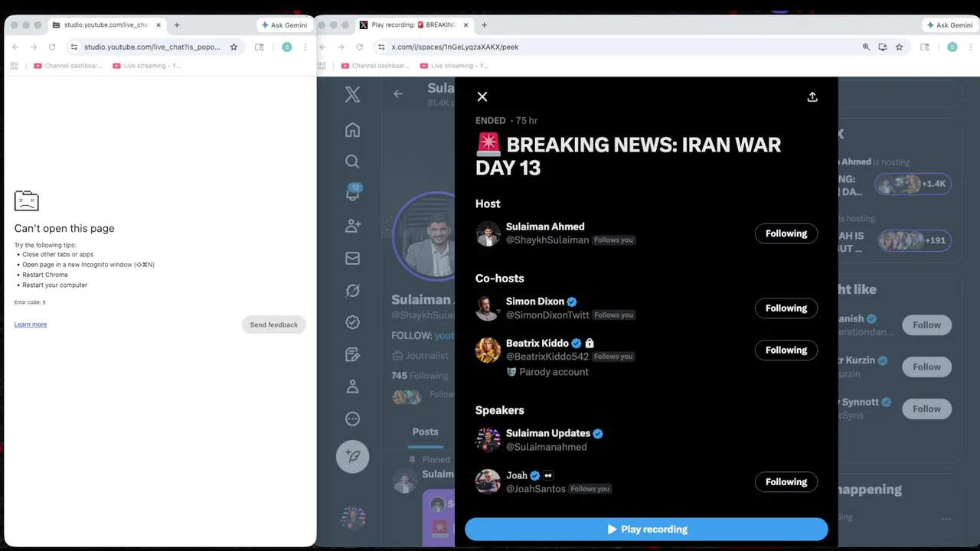Follow the Kurzin suggested account

926,367
